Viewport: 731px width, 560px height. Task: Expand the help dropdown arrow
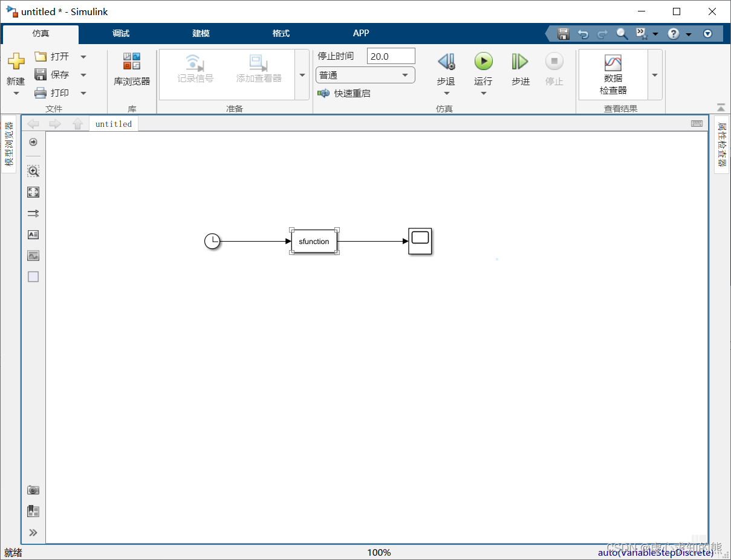click(x=689, y=34)
